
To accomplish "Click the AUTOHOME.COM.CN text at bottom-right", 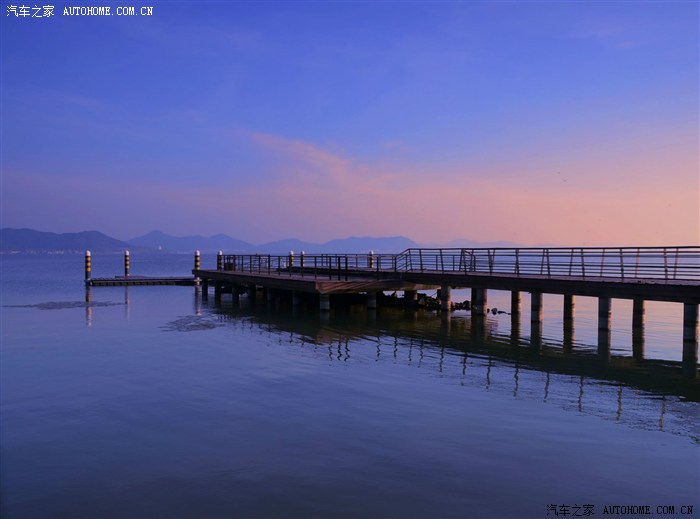I will [x=647, y=509].
